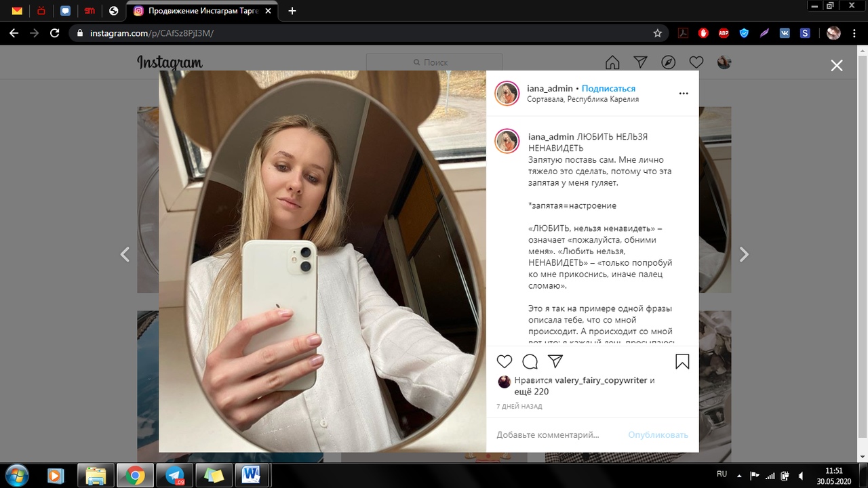Open Instagram activity heart in header
The width and height of the screenshot is (868, 488).
(x=696, y=62)
